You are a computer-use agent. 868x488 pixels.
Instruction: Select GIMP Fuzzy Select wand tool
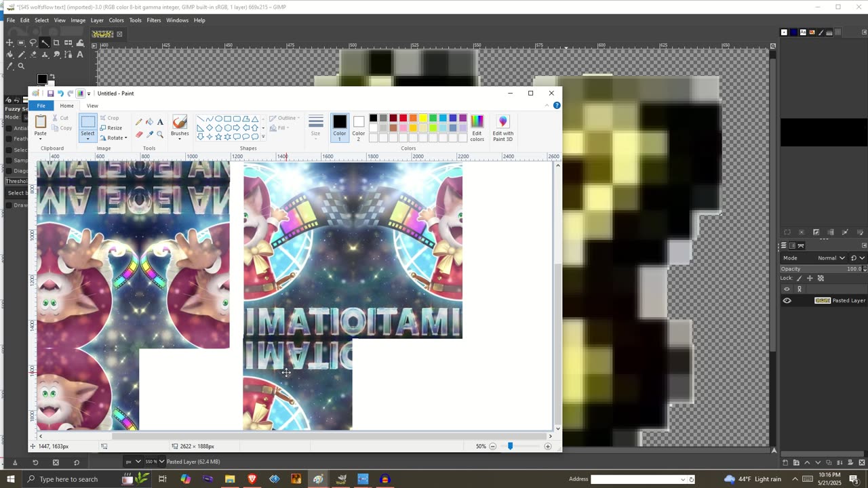(45, 43)
